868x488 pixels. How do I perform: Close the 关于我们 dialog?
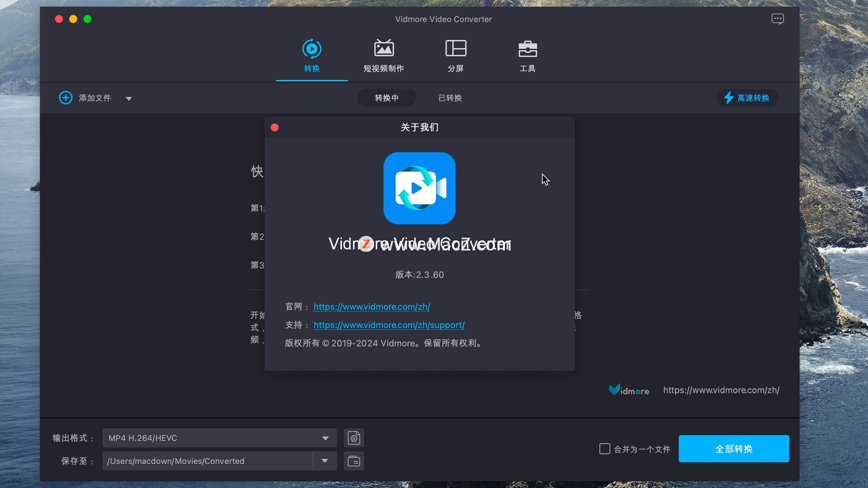(x=274, y=127)
